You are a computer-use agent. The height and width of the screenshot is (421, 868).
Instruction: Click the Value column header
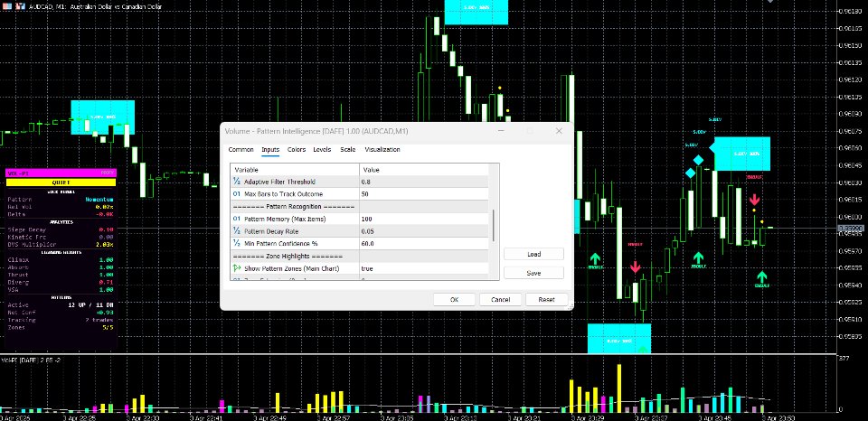coord(423,170)
